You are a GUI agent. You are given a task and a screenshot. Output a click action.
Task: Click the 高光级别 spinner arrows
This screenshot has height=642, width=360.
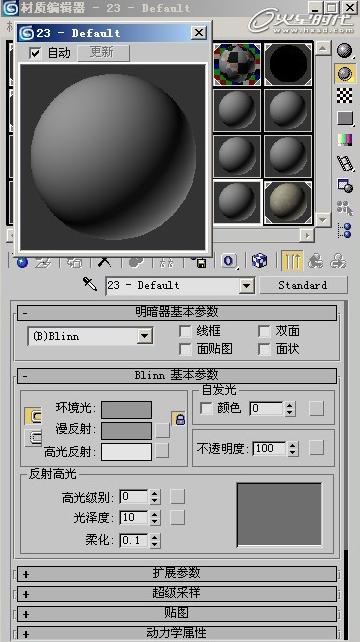click(154, 497)
